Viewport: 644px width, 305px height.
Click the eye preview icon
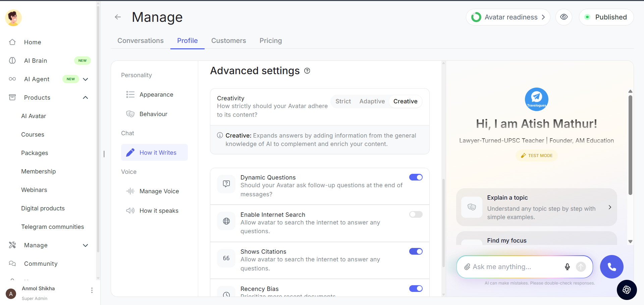564,17
